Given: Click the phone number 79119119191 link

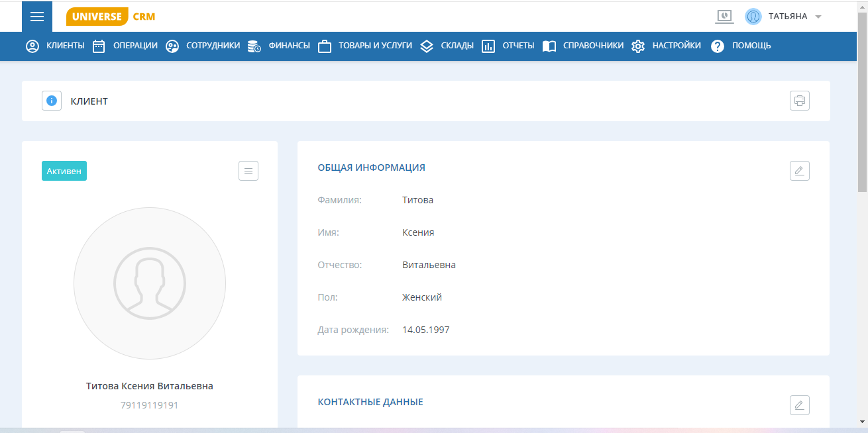Looking at the screenshot, I should tap(150, 405).
